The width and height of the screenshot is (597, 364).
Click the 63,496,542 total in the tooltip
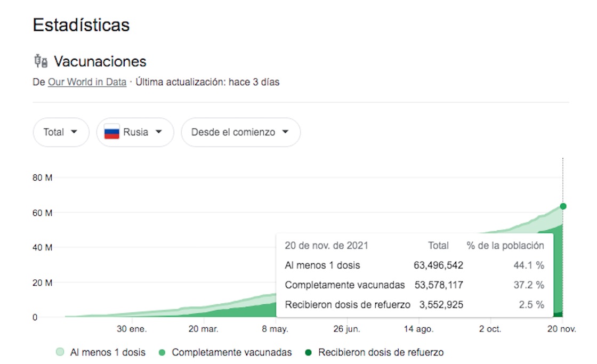point(438,265)
